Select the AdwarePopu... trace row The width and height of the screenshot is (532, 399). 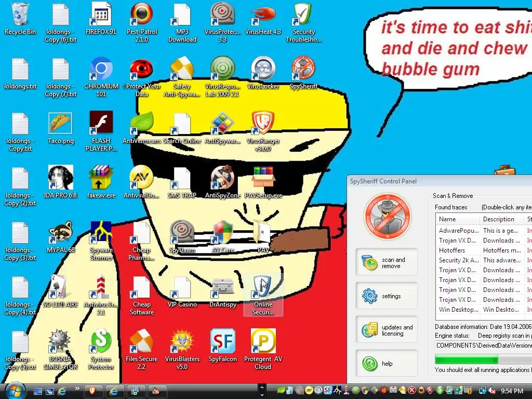(x=484, y=230)
